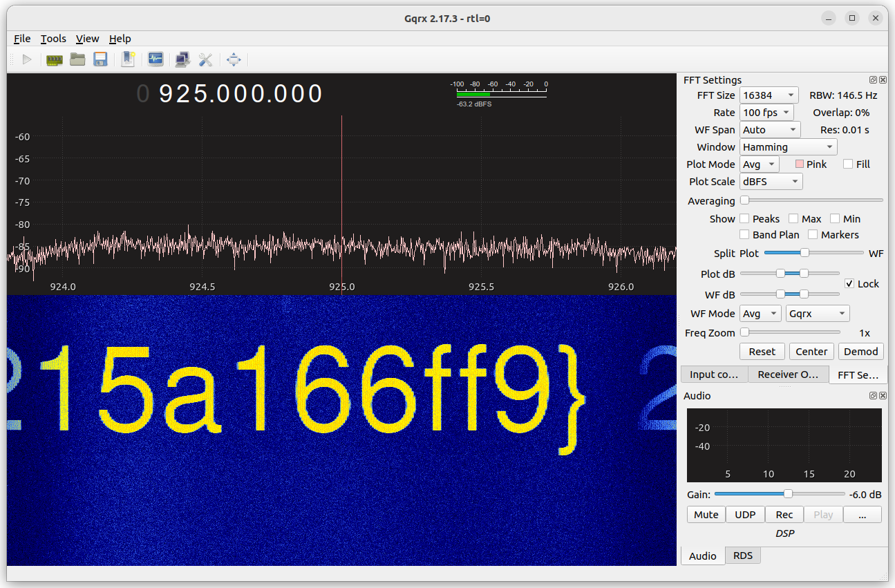Open the Tools menu
Viewport: 895px width, 588px height.
coord(53,39)
